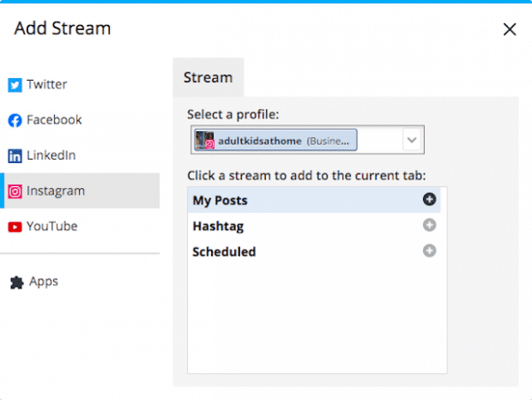532x400 pixels.
Task: Select LinkedIn in the network list
Action: [x=51, y=156]
